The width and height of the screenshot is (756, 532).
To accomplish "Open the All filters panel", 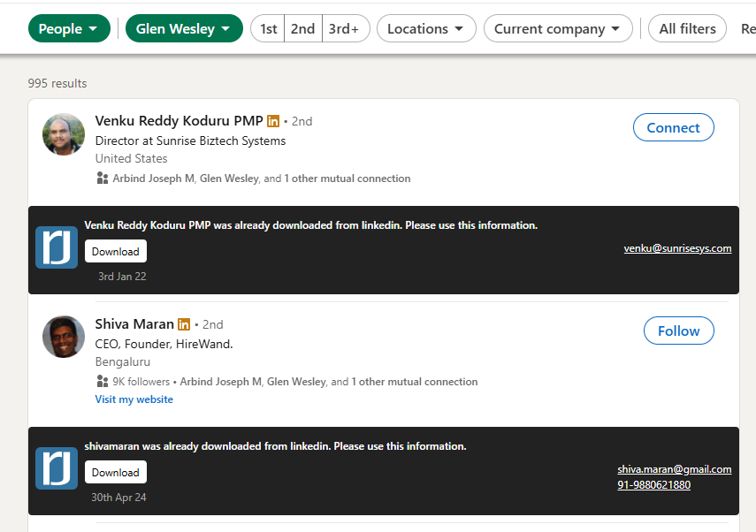I will [687, 28].
